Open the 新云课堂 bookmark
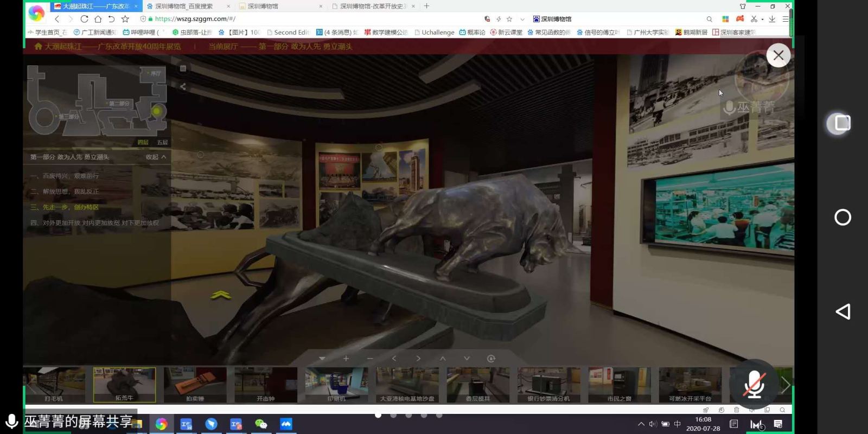 [x=506, y=32]
